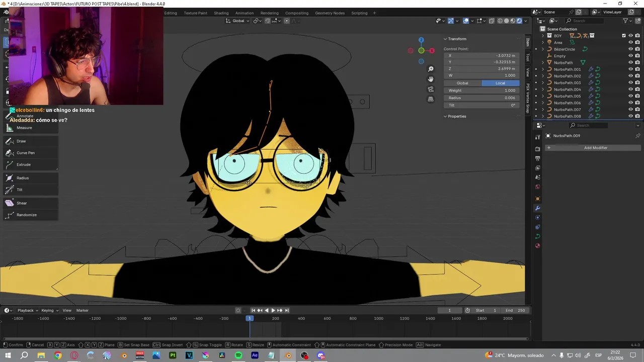Open the viewport shading options dropdown
The image size is (644, 362).
click(526, 21)
